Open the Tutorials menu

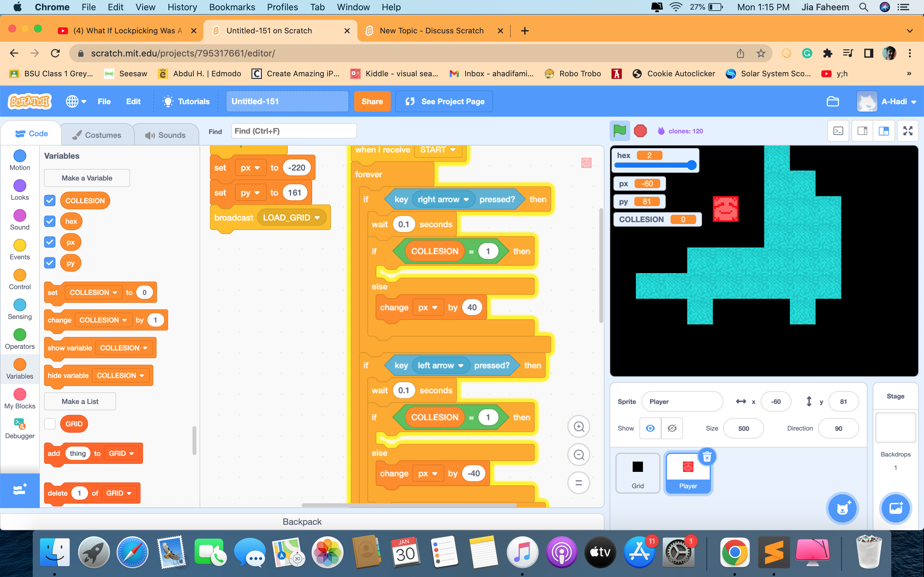point(186,101)
